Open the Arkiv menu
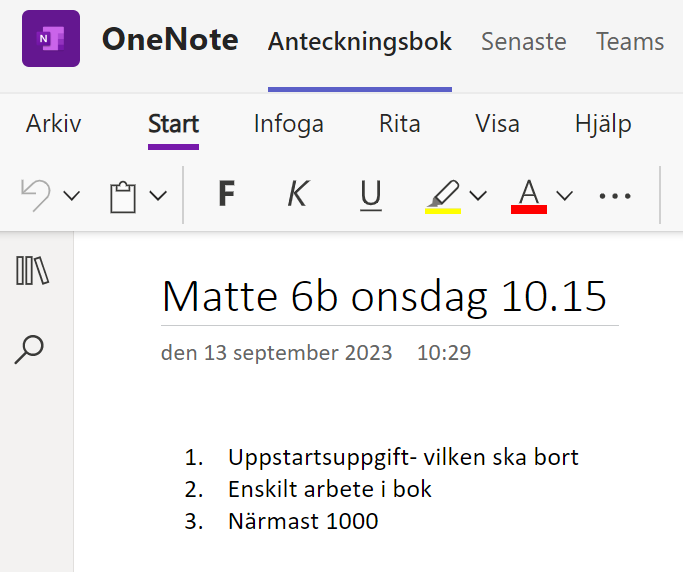 pos(54,124)
